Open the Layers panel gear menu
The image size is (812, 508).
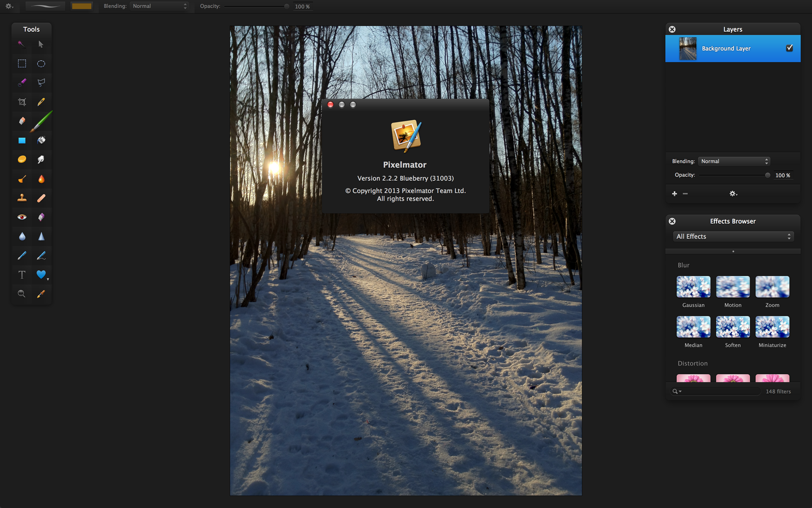(733, 194)
